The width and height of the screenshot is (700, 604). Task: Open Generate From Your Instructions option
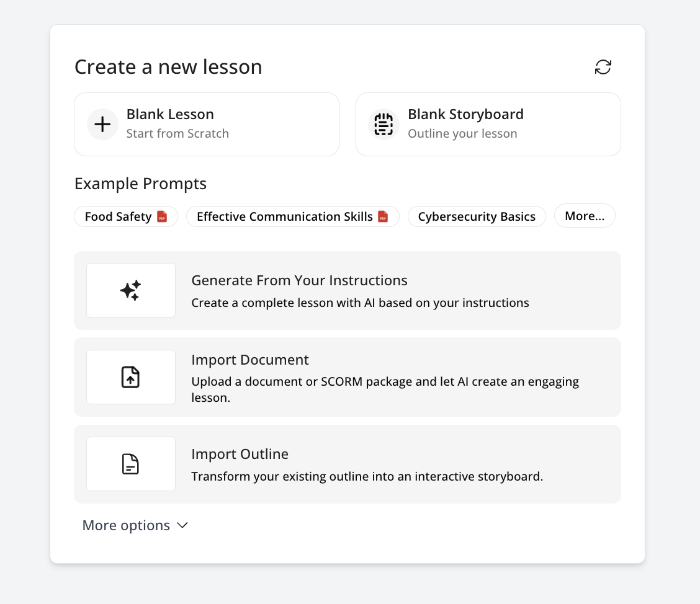[299, 280]
